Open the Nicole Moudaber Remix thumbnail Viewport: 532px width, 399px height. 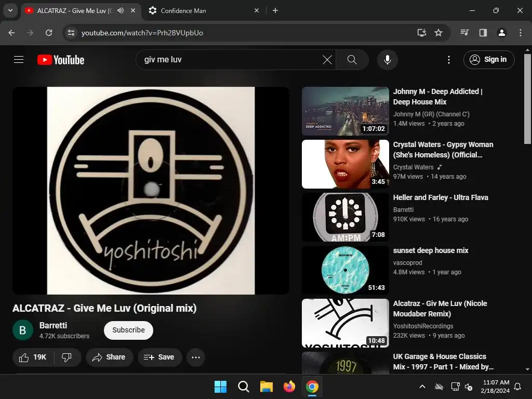tap(345, 323)
